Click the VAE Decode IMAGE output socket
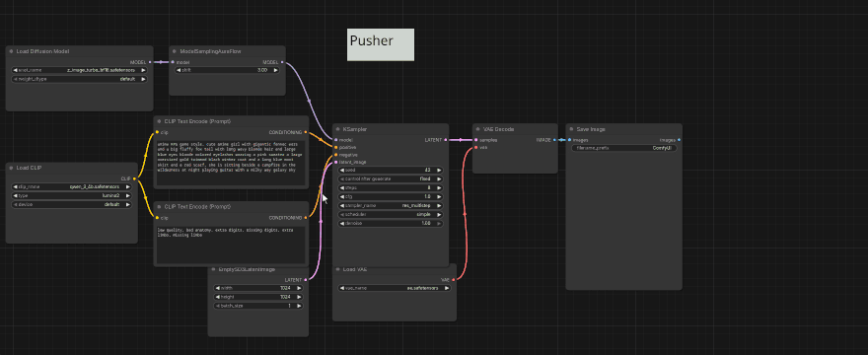The image size is (868, 355). tap(554, 140)
